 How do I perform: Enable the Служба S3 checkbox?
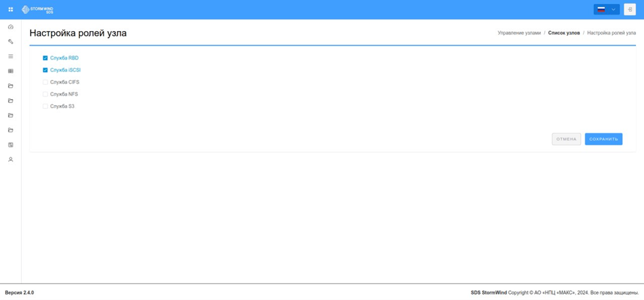pos(45,106)
